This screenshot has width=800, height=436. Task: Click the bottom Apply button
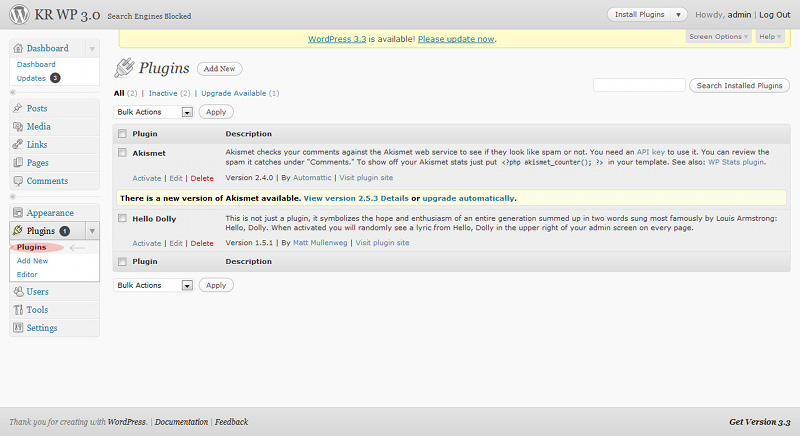[216, 286]
